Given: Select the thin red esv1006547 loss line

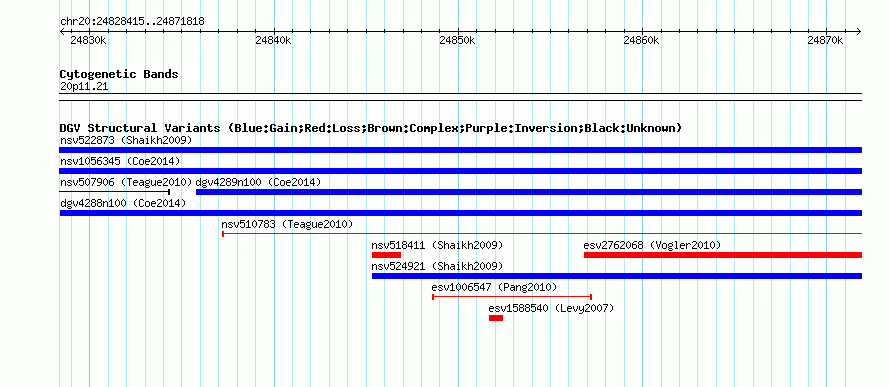Looking at the screenshot, I should click(x=512, y=297).
